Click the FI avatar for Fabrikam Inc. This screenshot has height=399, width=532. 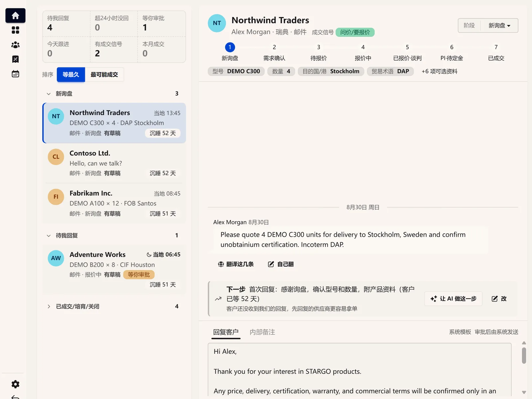[56, 197]
